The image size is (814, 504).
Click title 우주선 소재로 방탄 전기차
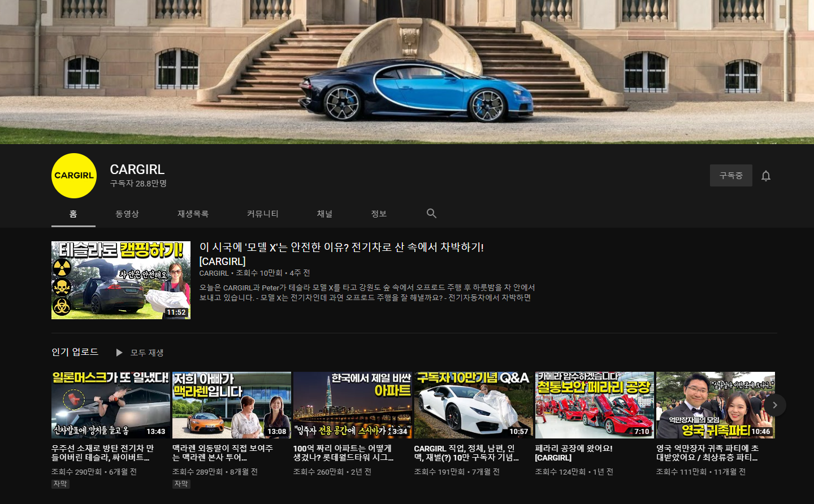coord(103,453)
